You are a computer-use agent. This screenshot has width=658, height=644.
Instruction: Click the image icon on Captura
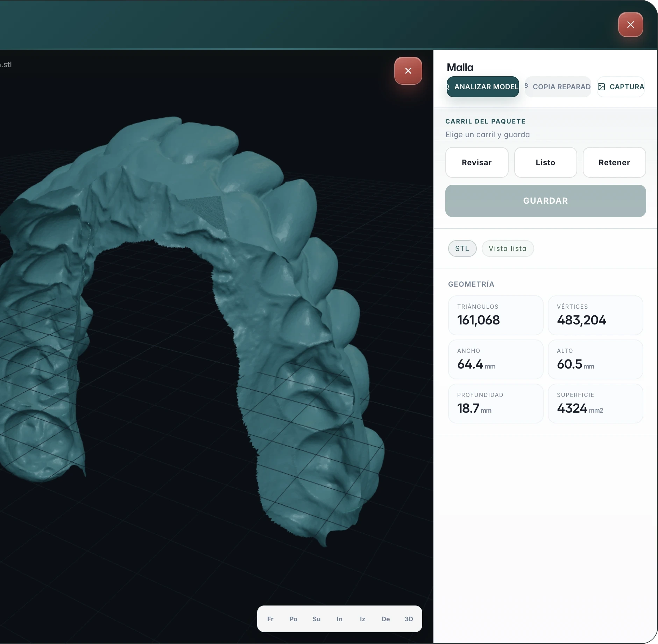[x=601, y=87]
